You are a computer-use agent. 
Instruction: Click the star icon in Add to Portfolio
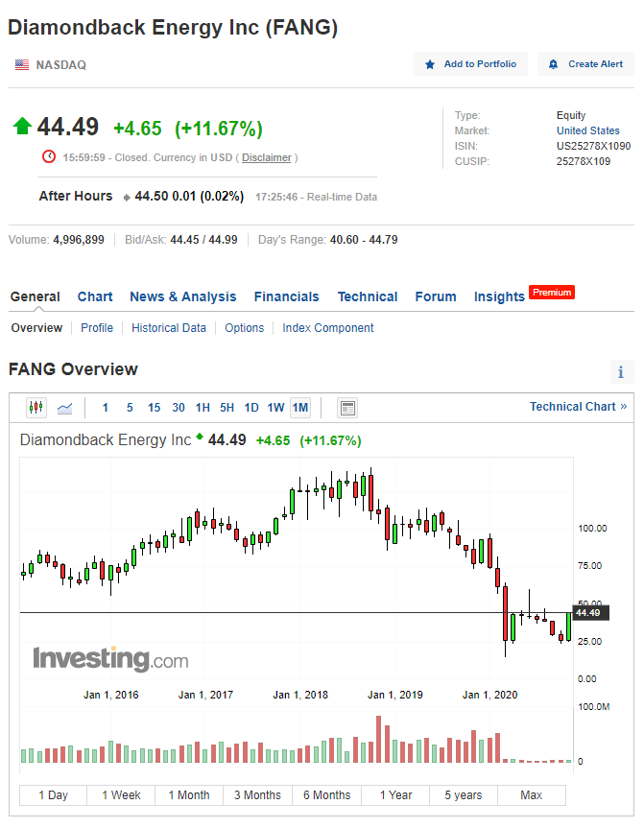(430, 64)
